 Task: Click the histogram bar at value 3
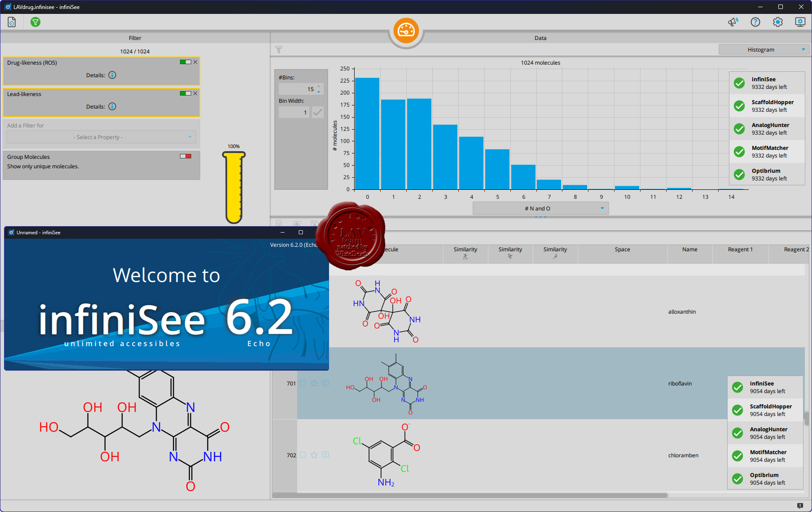(445, 157)
